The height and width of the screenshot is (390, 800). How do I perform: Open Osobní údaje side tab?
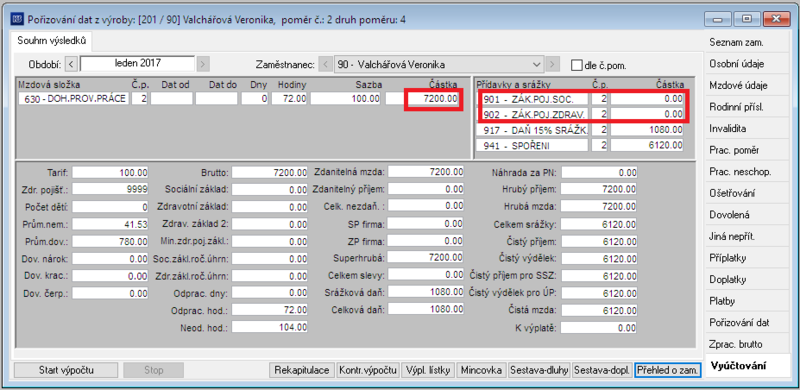click(748, 64)
